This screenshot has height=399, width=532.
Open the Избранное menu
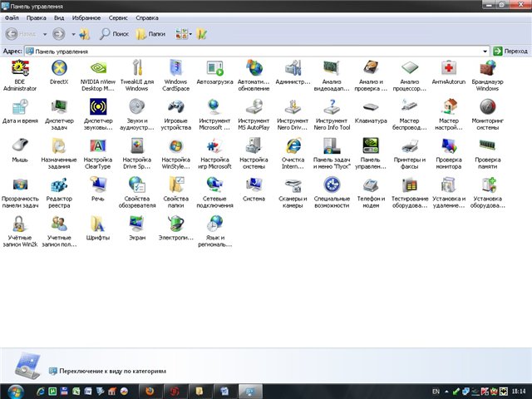click(x=86, y=17)
